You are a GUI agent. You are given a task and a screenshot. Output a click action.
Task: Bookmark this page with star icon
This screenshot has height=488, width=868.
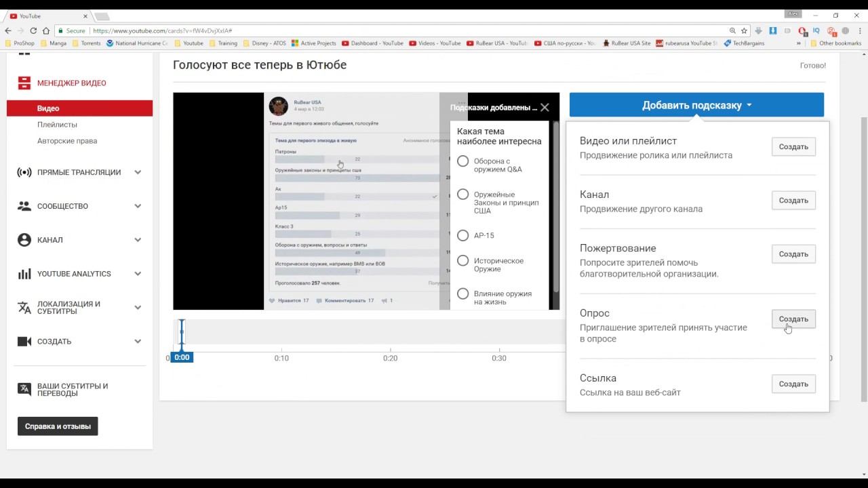(x=744, y=30)
